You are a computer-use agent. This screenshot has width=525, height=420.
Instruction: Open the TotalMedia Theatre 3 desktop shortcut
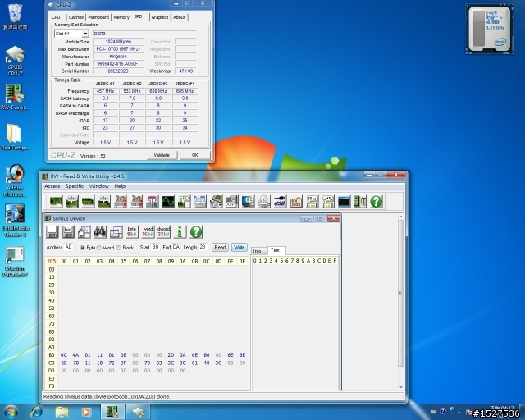coord(15,221)
